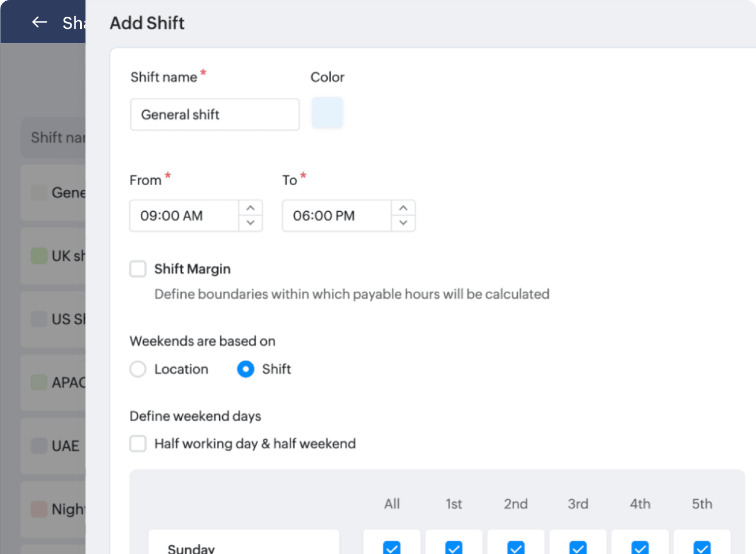Click the From time input field
The height and width of the screenshot is (554, 756).
click(184, 216)
